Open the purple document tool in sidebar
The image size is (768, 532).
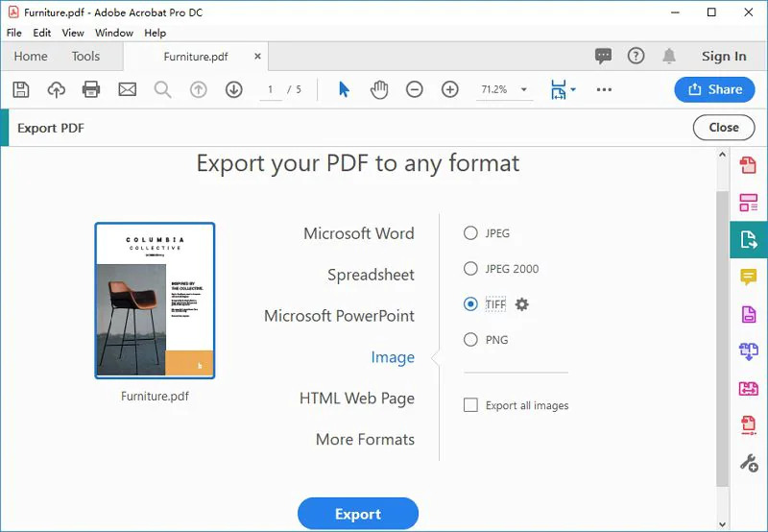[748, 314]
